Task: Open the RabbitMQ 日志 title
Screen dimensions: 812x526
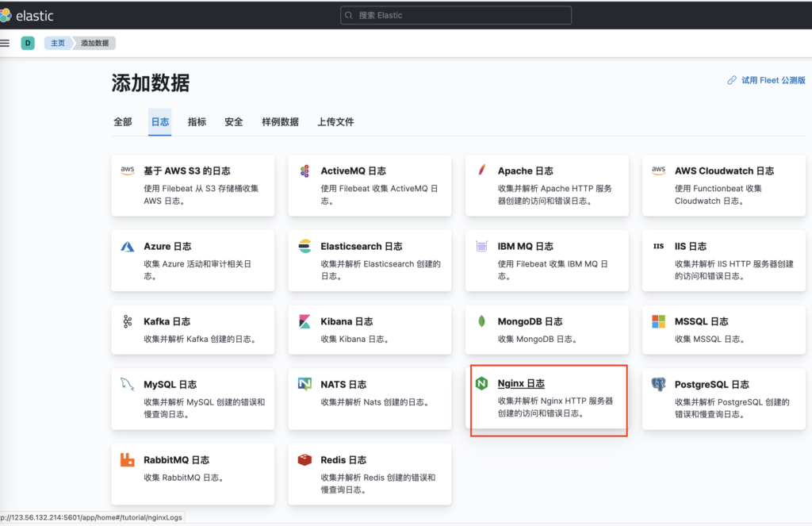Action: 176,459
